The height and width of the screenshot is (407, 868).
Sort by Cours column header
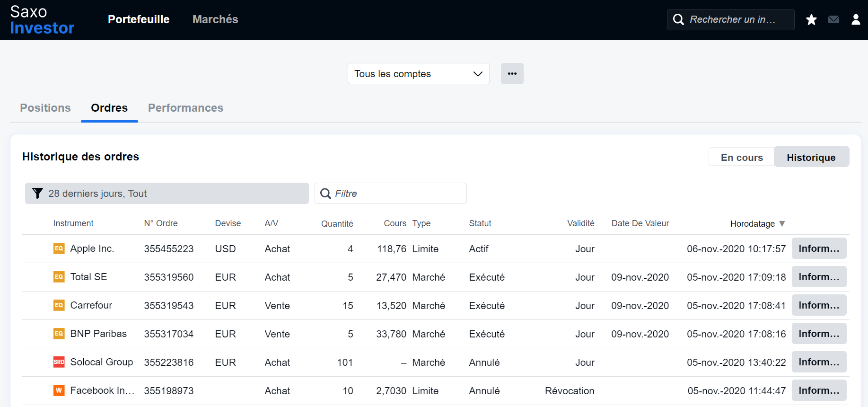click(395, 223)
